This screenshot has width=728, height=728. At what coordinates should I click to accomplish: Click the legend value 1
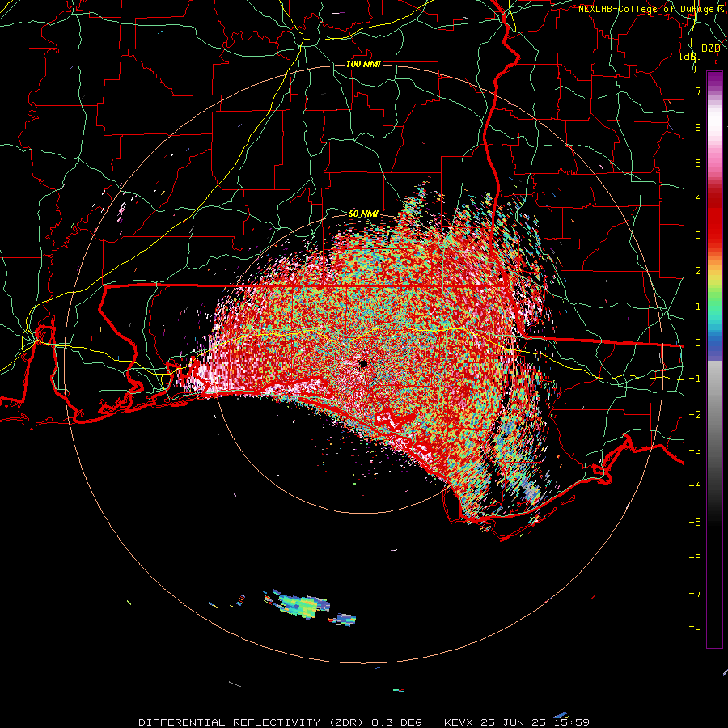pyautogui.click(x=698, y=307)
